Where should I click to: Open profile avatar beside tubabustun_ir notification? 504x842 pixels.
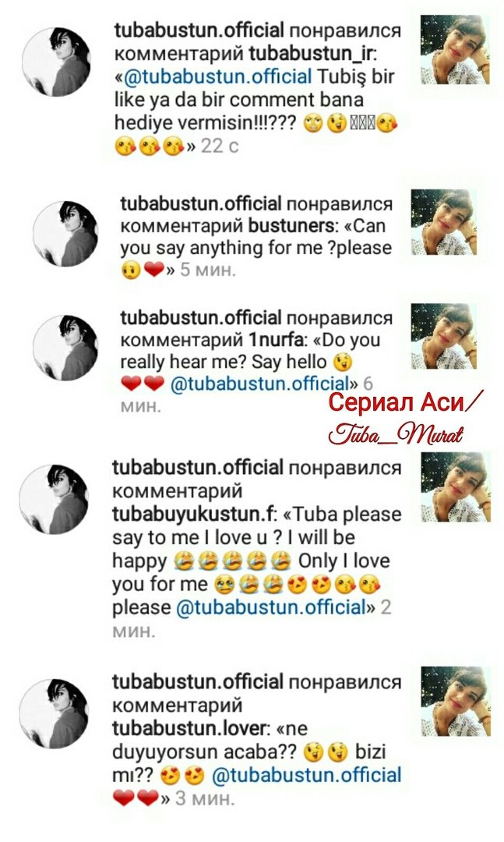56,62
